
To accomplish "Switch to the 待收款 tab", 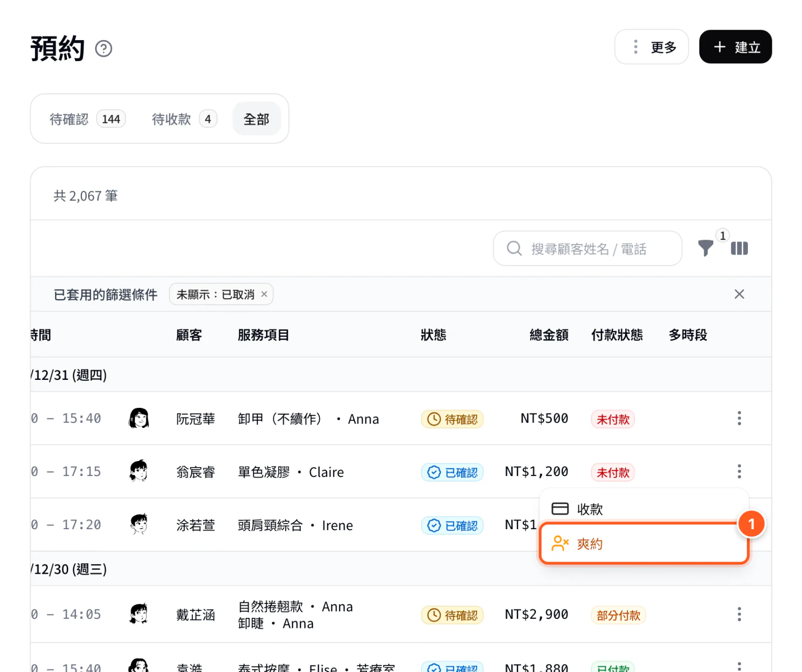I will (184, 119).
